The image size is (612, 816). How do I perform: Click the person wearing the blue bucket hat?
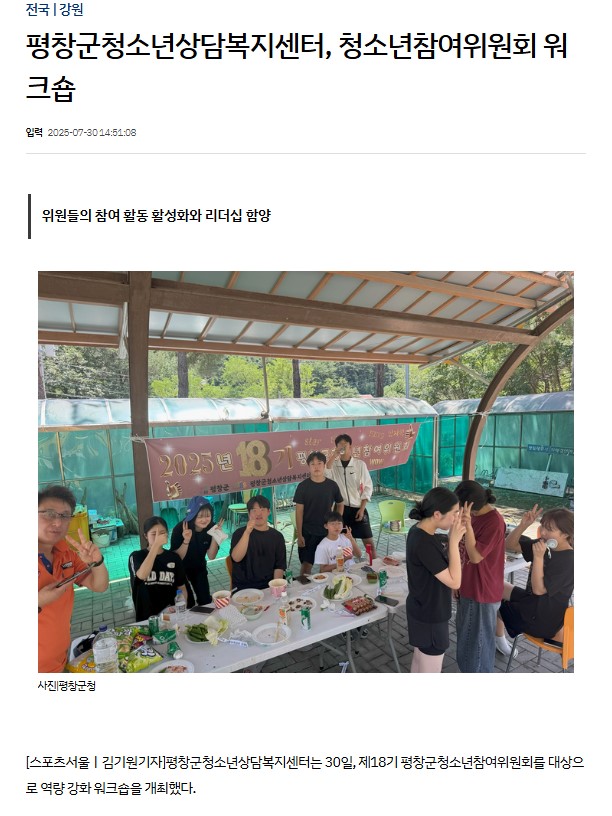tap(196, 546)
